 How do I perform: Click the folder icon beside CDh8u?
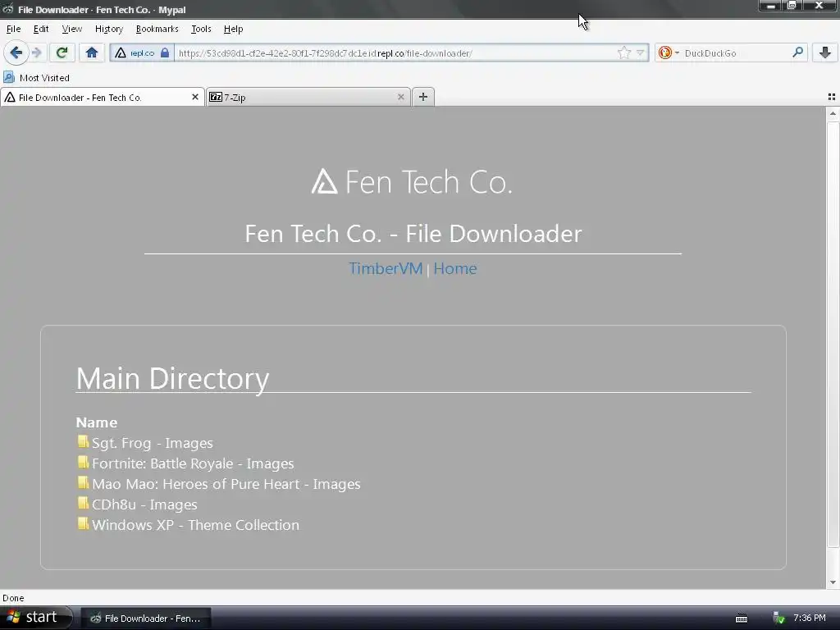click(83, 503)
